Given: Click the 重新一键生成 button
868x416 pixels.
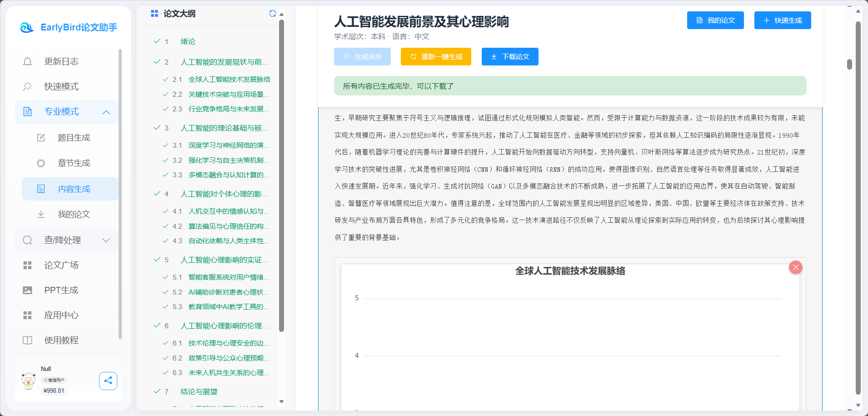Looking at the screenshot, I should (436, 56).
